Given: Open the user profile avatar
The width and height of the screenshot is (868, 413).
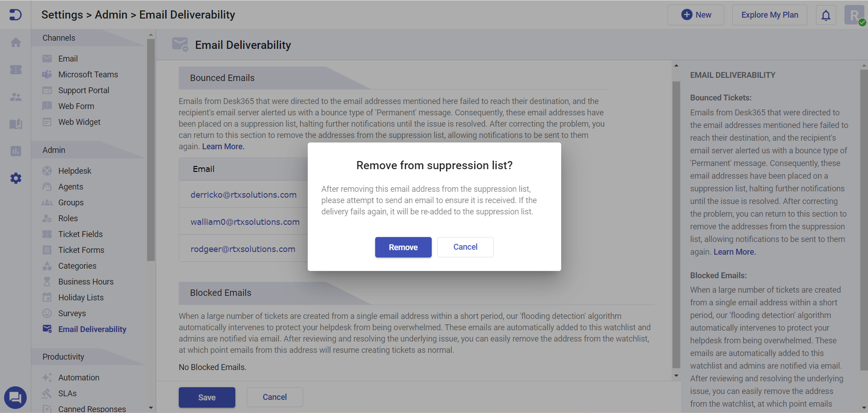Looking at the screenshot, I should point(854,15).
